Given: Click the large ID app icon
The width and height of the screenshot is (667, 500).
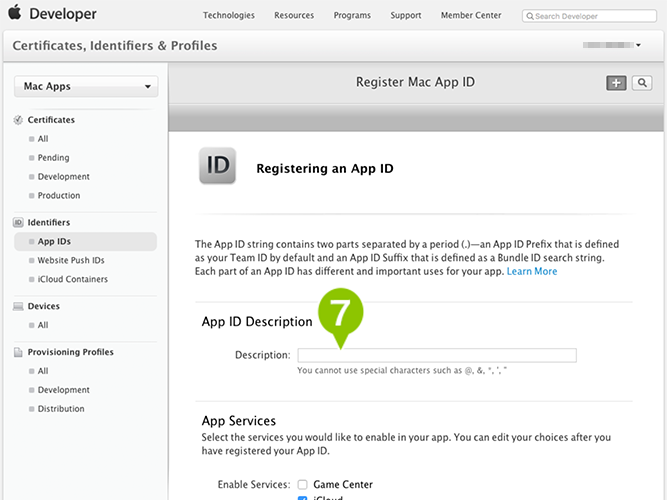Looking at the screenshot, I should (x=217, y=166).
